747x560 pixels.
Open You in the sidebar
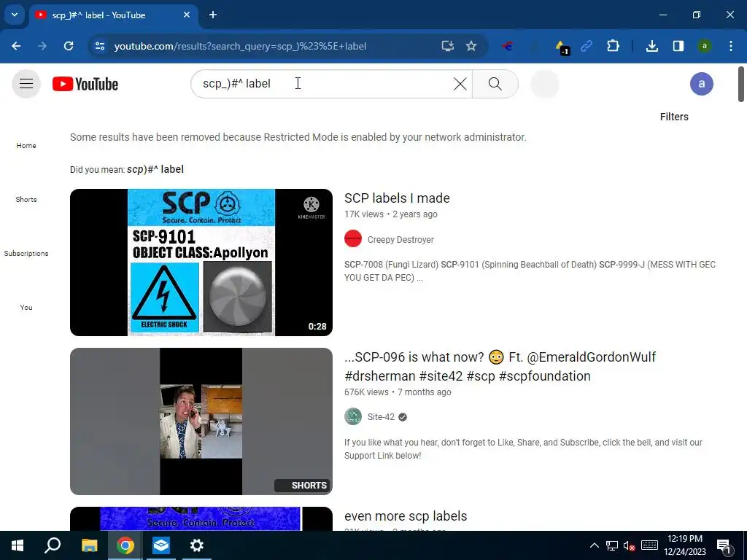click(26, 307)
